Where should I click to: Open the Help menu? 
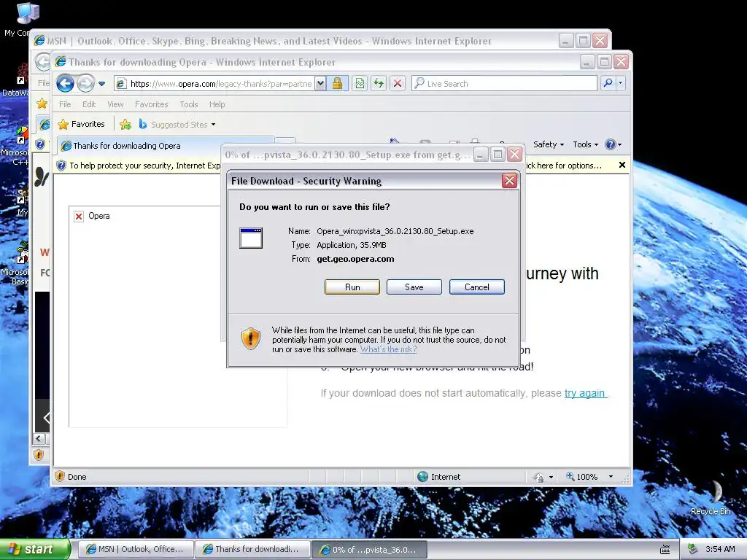click(x=217, y=104)
